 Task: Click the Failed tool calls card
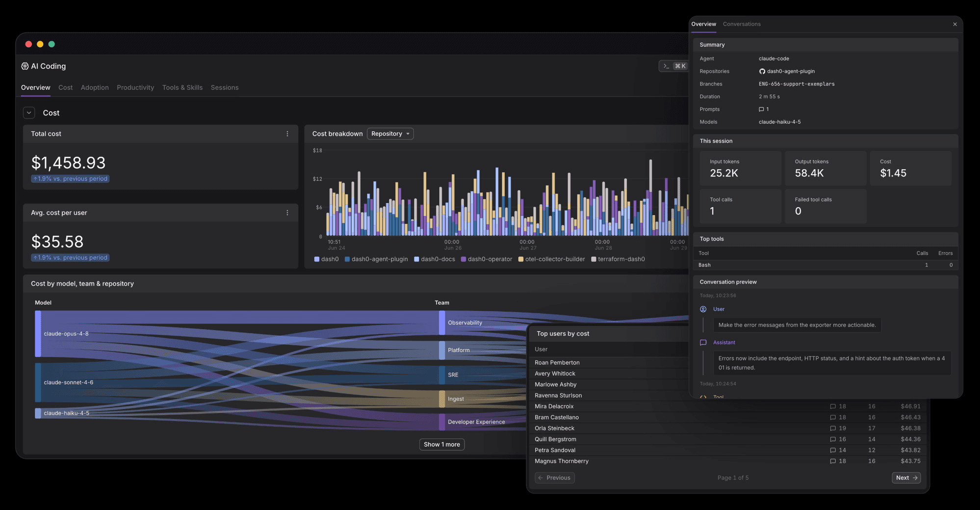tap(825, 207)
